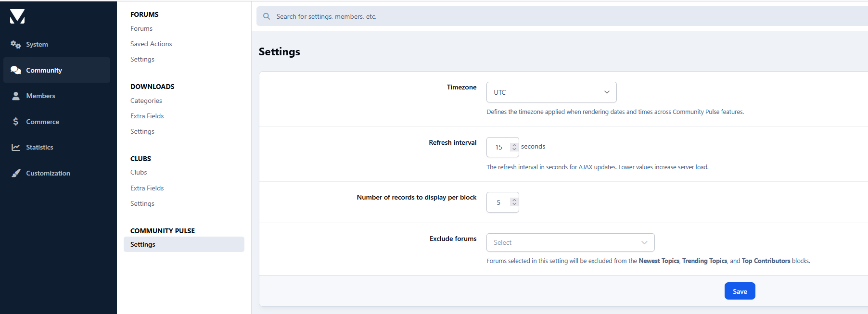Click the Community chat bubbles icon
The height and width of the screenshot is (314, 868).
point(16,70)
